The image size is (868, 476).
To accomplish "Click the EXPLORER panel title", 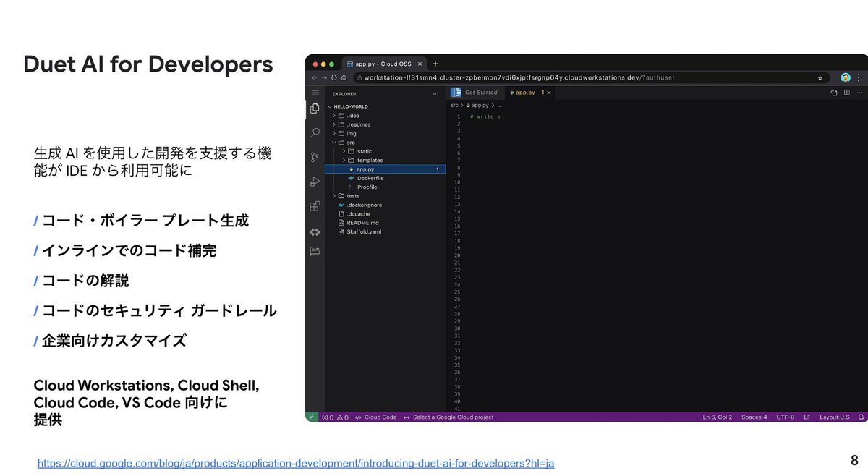I will tap(344, 93).
